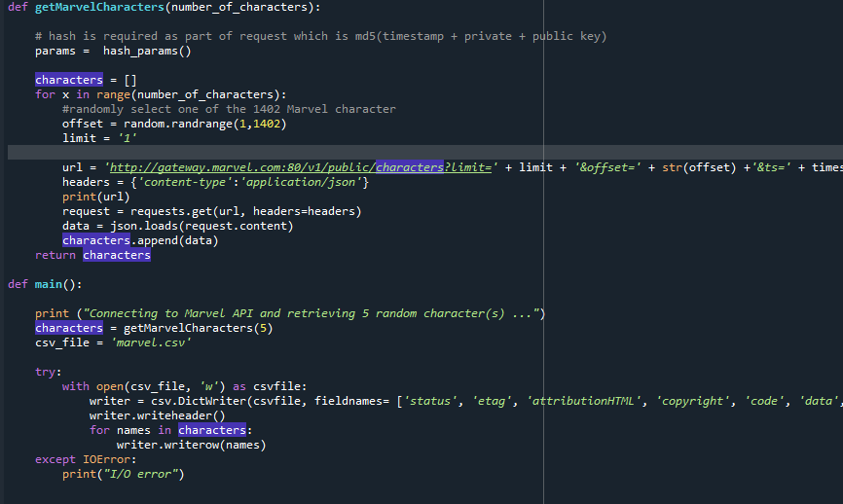This screenshot has height=504, width=843.
Task: Click 'characters' in 'for names in characters'
Action: 212,430
